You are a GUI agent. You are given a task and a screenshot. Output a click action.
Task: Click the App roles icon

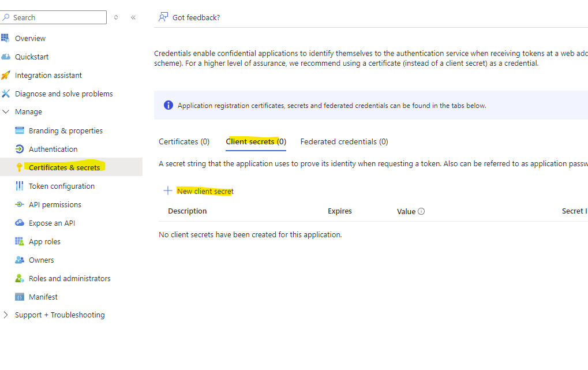pos(20,241)
